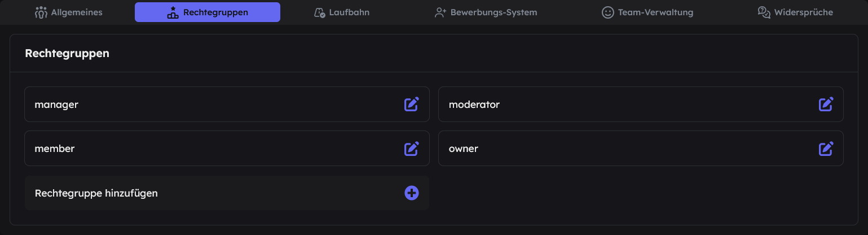
Task: Edit the member rights group via pencil icon
Action: 412,149
